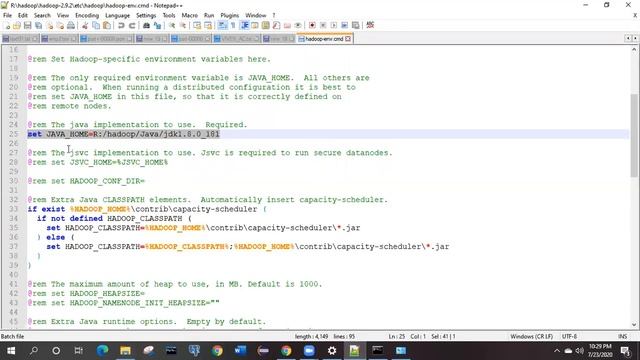Click text 'set JSVC_HOME=%JSVC_HOME%'
This screenshot has width=640, height=360.
coord(109,162)
